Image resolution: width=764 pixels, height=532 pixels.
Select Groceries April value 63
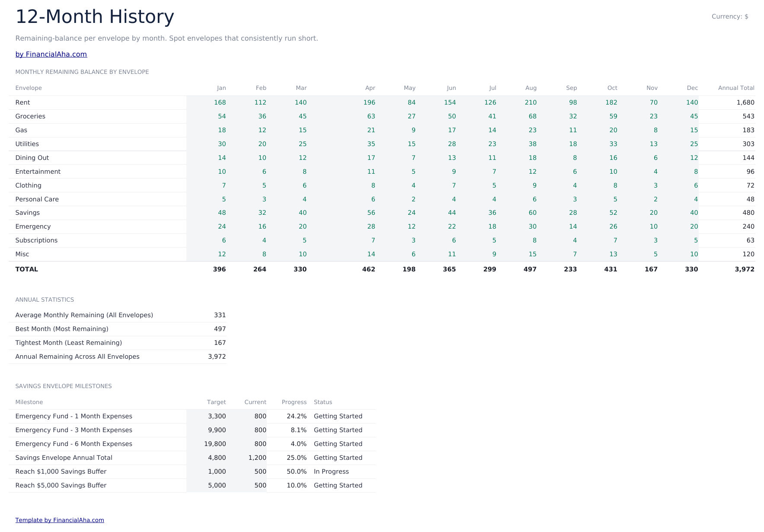(371, 116)
